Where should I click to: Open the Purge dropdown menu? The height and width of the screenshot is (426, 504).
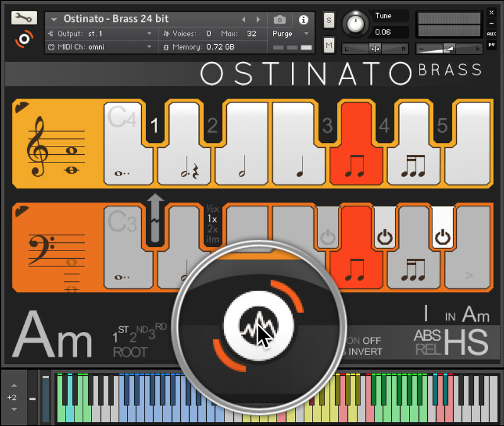(x=291, y=34)
